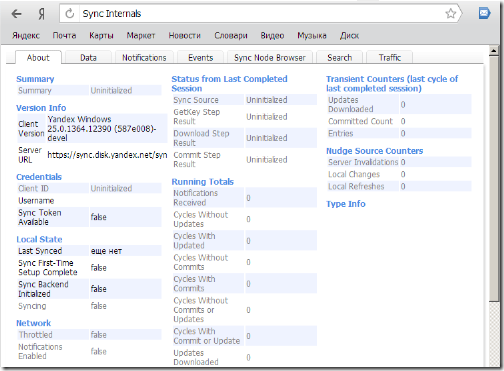Image resolution: width=504 pixels, height=371 pixels.
Task: Open the Маркет bookmark link
Action: [x=141, y=35]
